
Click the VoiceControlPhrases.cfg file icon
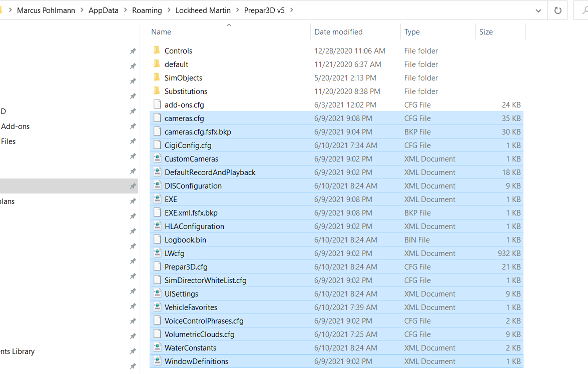point(157,320)
